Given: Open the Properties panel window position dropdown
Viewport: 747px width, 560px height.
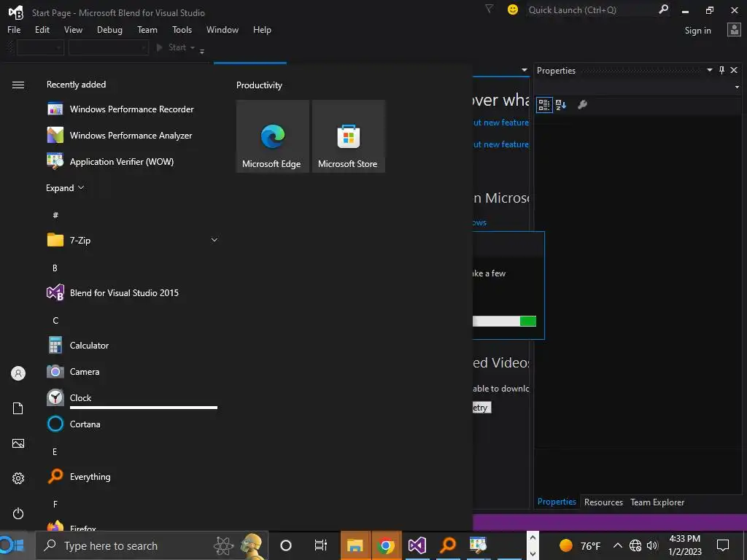Looking at the screenshot, I should point(709,70).
